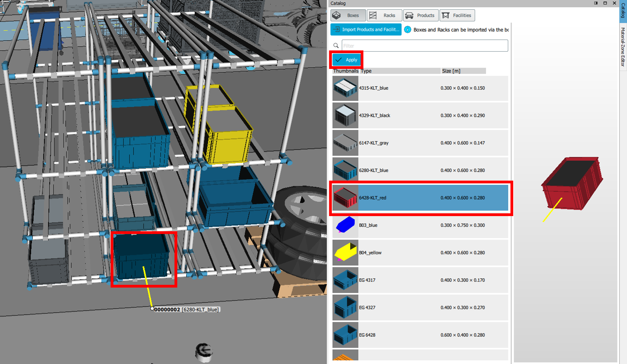This screenshot has width=627, height=364.
Task: Focus the Filter input field
Action: pos(425,46)
